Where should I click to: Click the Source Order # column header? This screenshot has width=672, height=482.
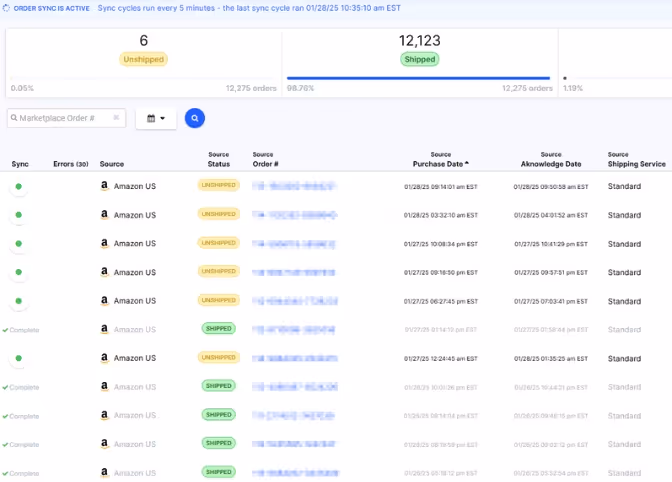[265, 159]
